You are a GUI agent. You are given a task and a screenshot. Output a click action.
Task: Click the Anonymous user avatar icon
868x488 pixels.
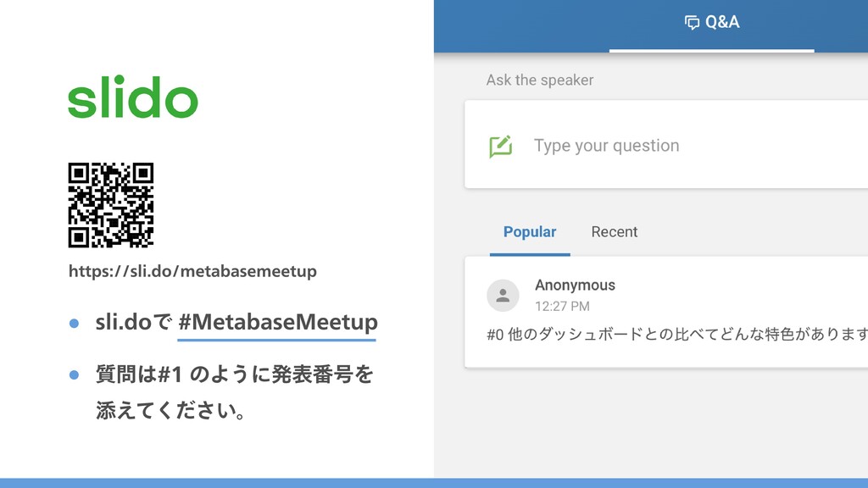click(x=503, y=296)
